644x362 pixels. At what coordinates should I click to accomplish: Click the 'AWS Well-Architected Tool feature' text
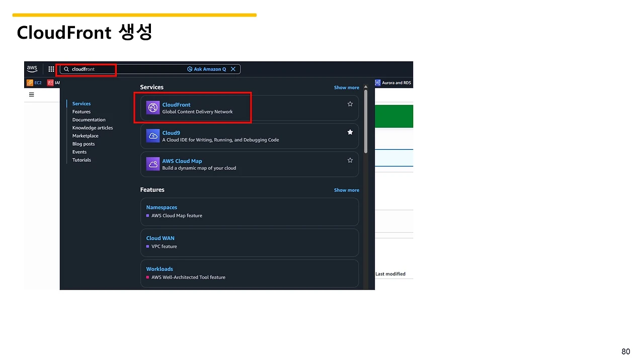click(189, 277)
